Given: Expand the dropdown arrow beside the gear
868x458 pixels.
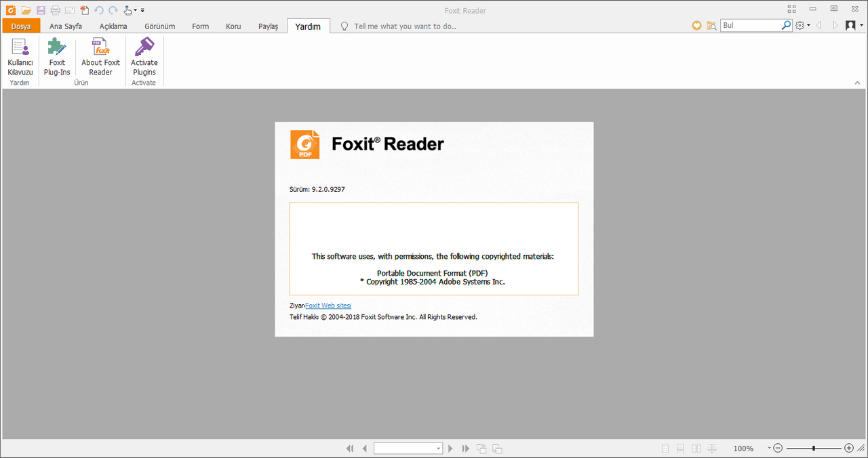Looking at the screenshot, I should [808, 26].
